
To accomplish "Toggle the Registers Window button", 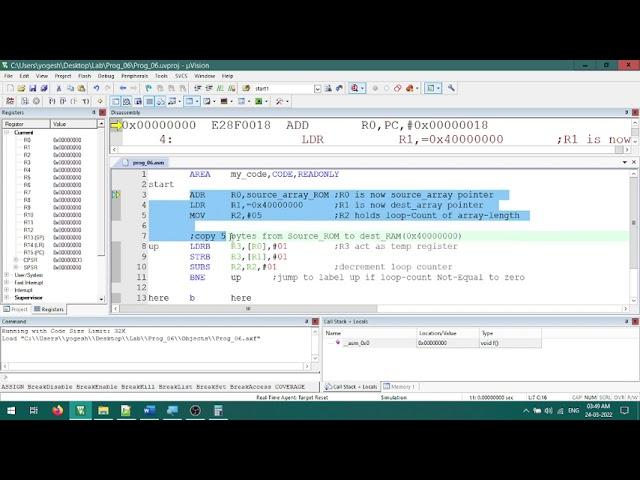I will (150, 101).
